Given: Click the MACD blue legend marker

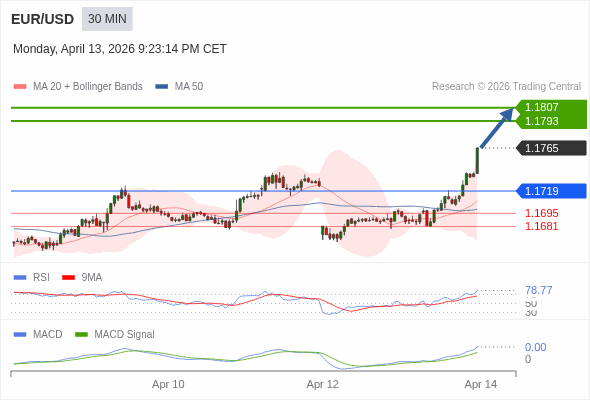Looking at the screenshot, I should click(x=20, y=334).
